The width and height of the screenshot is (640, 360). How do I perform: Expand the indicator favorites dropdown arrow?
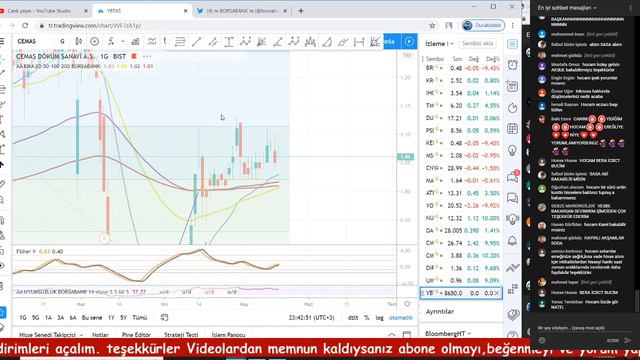[122, 41]
